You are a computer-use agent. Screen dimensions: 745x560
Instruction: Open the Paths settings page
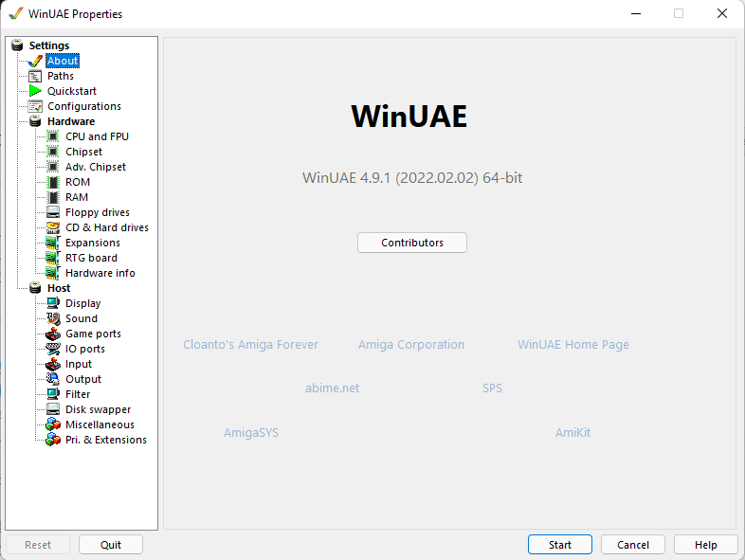61,76
